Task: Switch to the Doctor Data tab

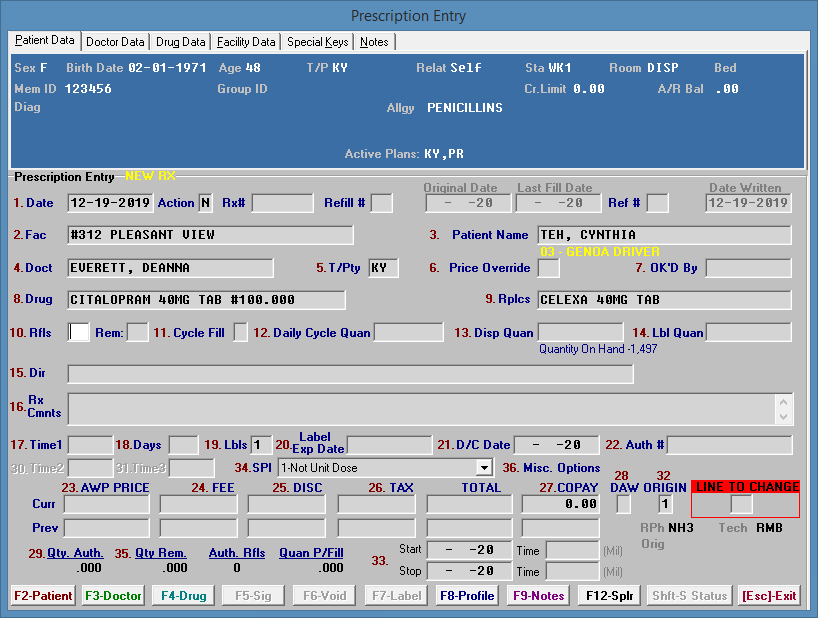Action: (x=115, y=42)
